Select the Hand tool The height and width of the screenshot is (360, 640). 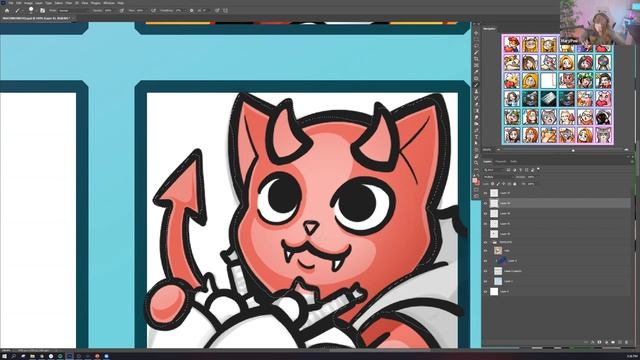[476, 156]
